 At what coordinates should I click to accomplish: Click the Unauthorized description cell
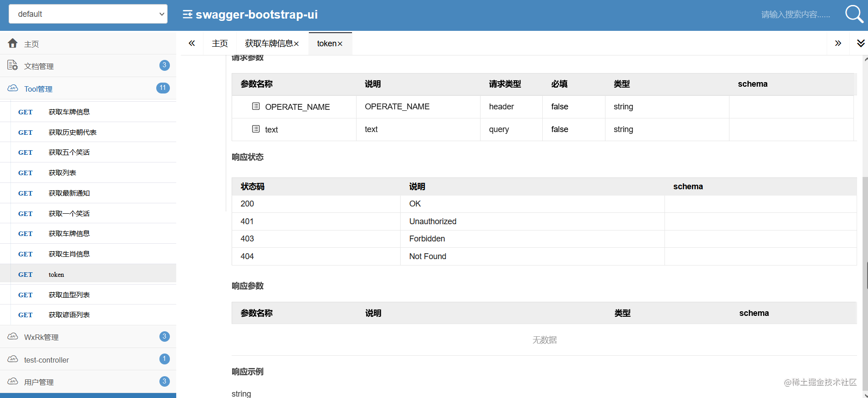tap(532, 221)
